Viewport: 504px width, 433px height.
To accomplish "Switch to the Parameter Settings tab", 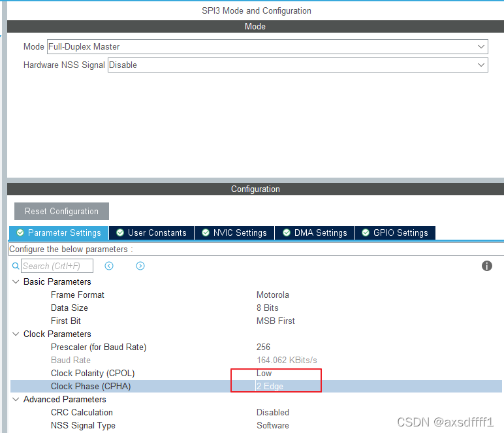I will pyautogui.click(x=59, y=233).
